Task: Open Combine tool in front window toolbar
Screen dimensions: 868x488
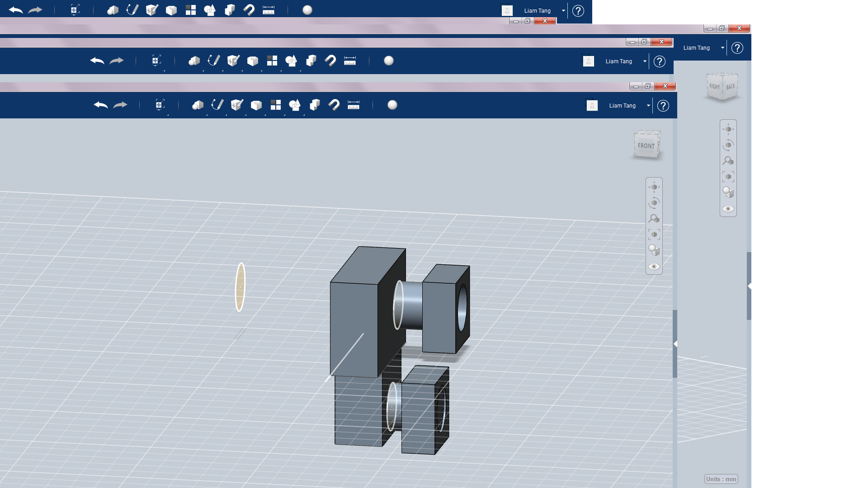Action: pyautogui.click(x=315, y=105)
